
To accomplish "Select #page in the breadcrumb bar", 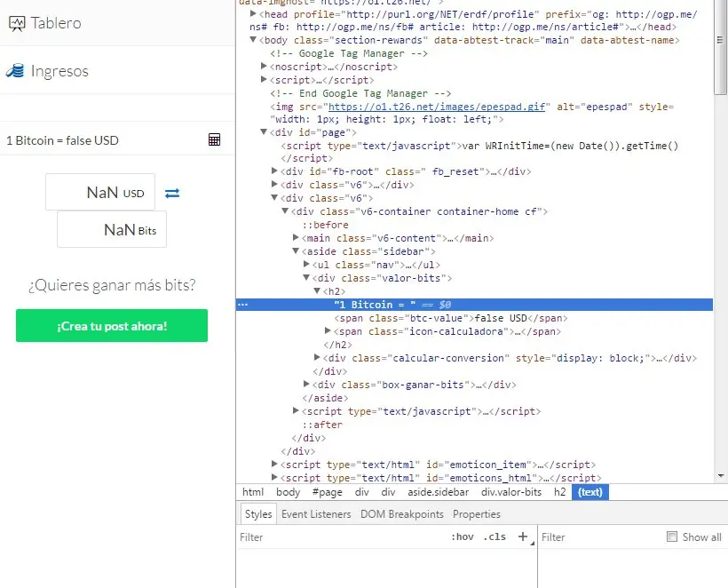I will tap(328, 492).
